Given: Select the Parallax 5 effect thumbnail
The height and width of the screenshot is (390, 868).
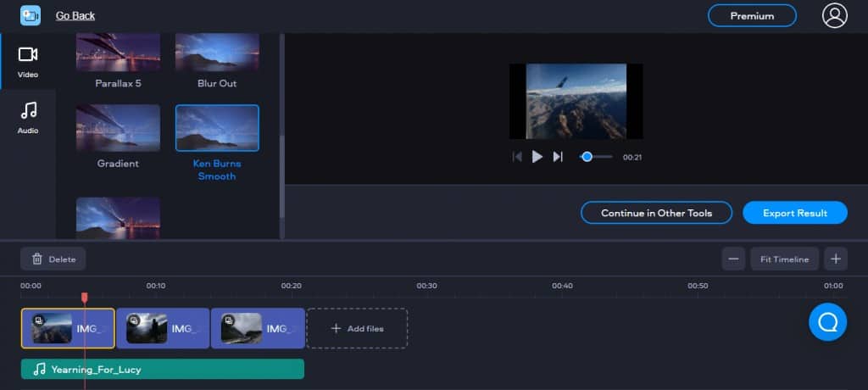Looking at the screenshot, I should (118, 52).
